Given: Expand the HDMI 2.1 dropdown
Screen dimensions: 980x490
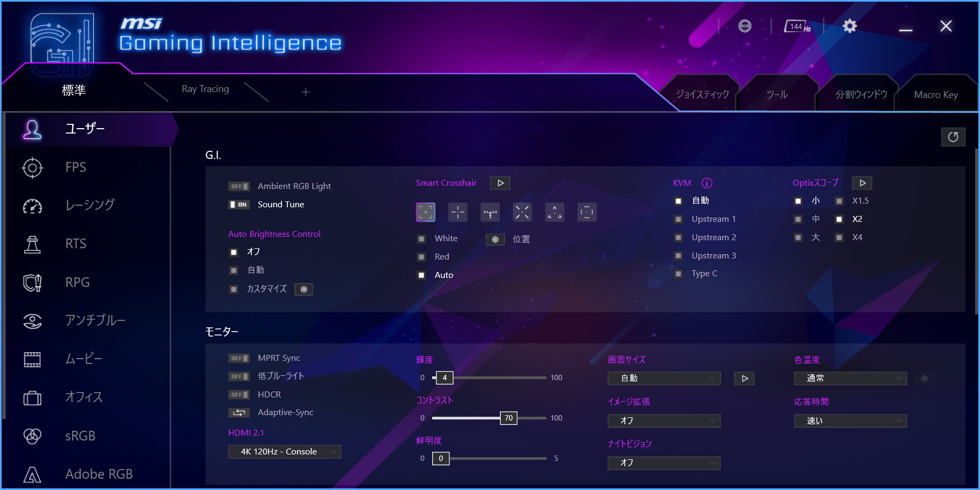Looking at the screenshot, I should coord(285,452).
